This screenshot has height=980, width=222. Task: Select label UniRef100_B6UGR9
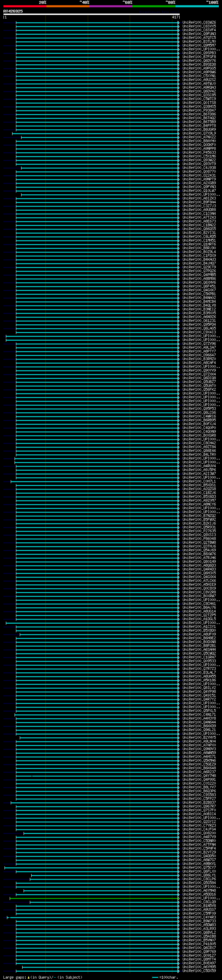pos(199,129)
